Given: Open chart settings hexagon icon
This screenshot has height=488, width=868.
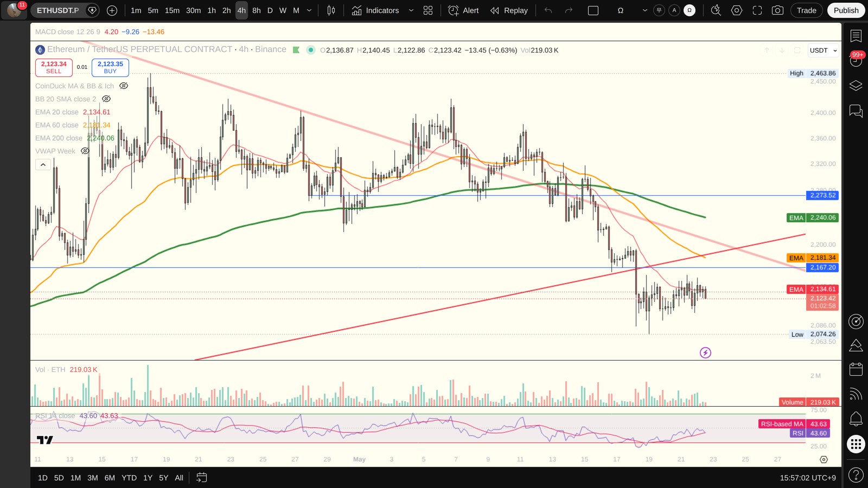Looking at the screenshot, I should (x=736, y=10).
